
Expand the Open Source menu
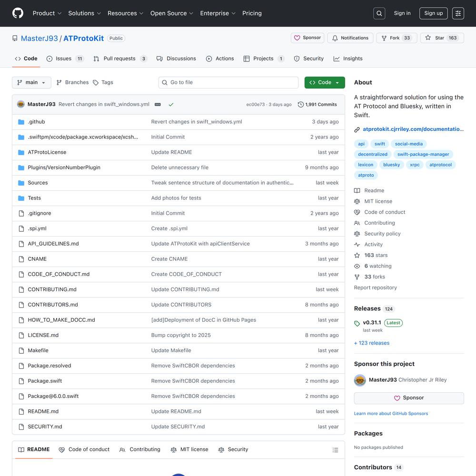point(172,13)
